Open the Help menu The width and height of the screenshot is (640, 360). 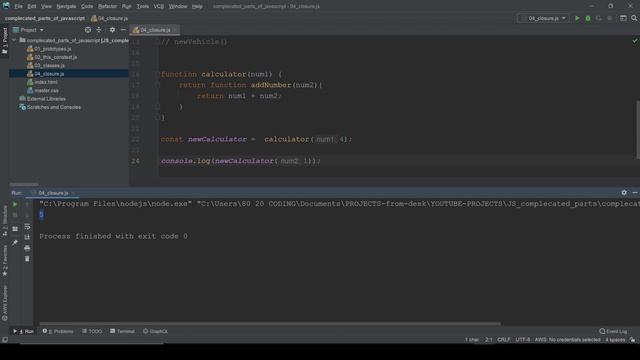pyautogui.click(x=197, y=6)
